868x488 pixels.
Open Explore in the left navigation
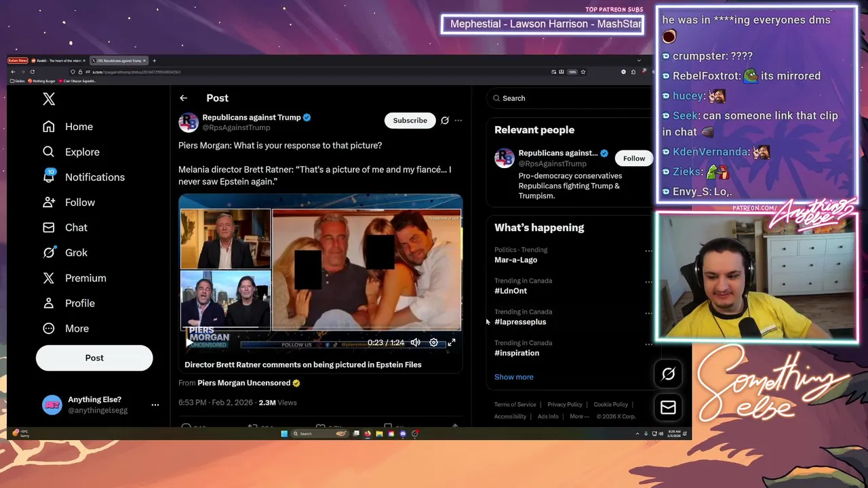pos(71,152)
